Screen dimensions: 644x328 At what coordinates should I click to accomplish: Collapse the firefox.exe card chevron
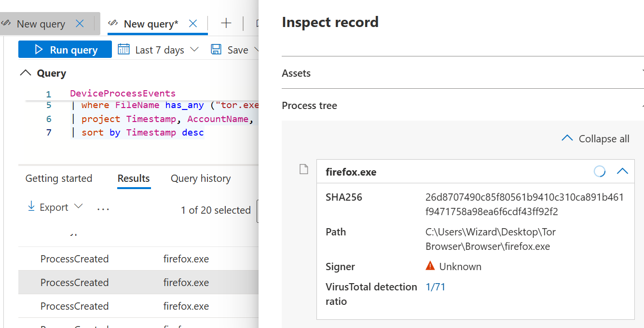(622, 171)
